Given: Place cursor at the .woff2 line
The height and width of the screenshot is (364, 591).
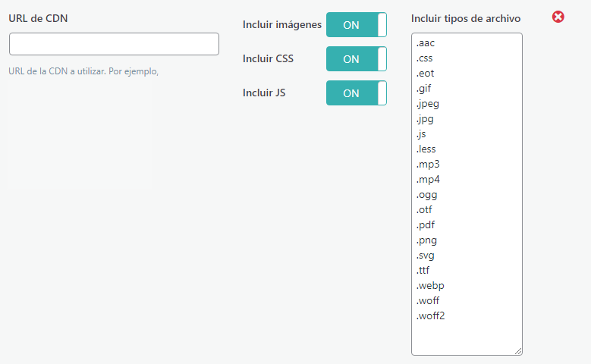Looking at the screenshot, I should tap(430, 316).
